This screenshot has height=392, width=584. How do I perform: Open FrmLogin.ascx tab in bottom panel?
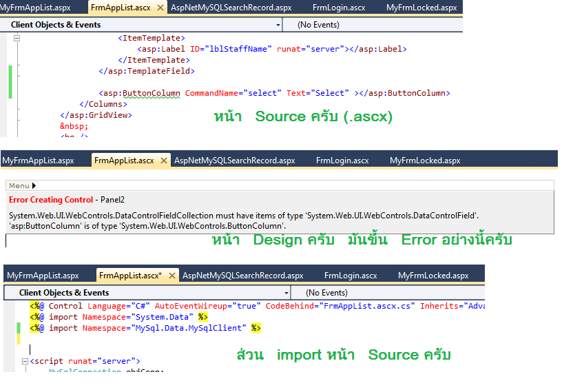[351, 276]
